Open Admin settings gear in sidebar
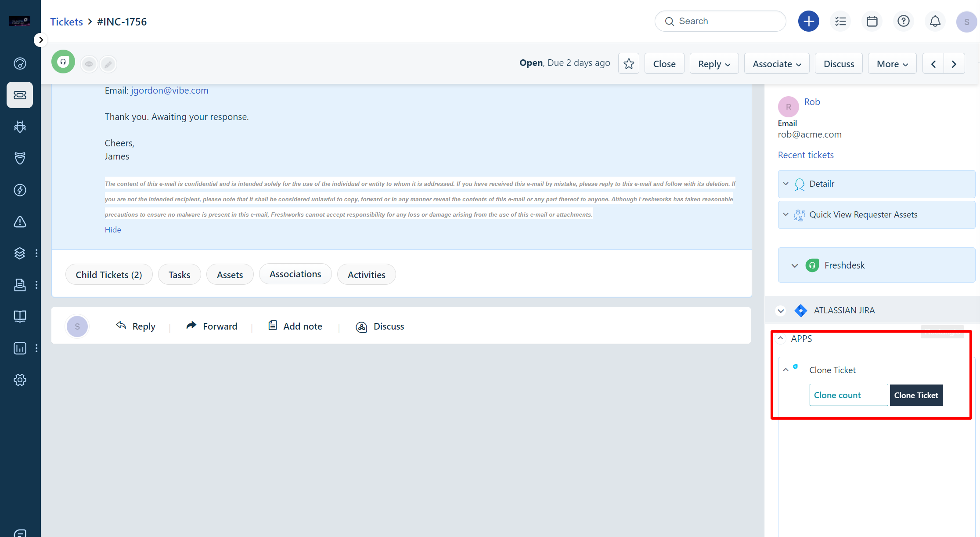The height and width of the screenshot is (537, 980). coord(20,380)
